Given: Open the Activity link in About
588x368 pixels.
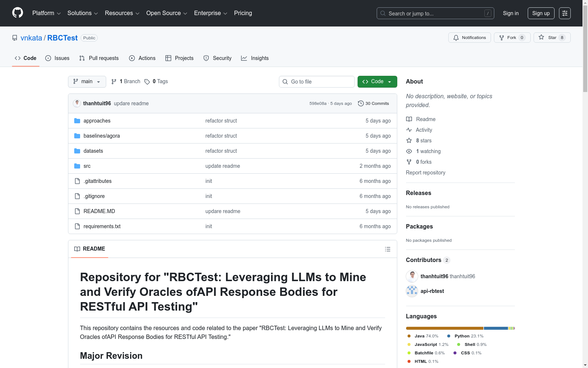Looking at the screenshot, I should tap(419, 130).
